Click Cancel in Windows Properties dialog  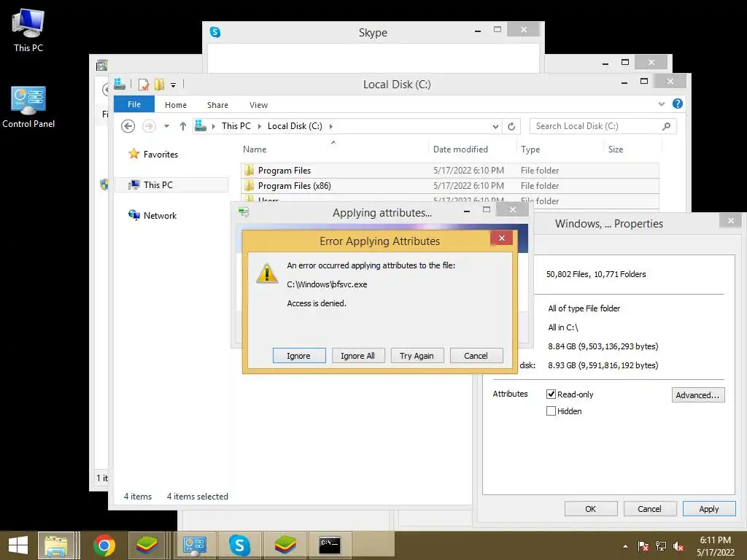pos(650,508)
